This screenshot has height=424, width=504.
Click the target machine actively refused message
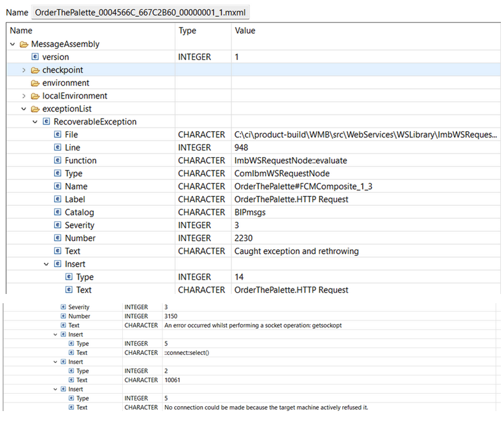(x=266, y=407)
